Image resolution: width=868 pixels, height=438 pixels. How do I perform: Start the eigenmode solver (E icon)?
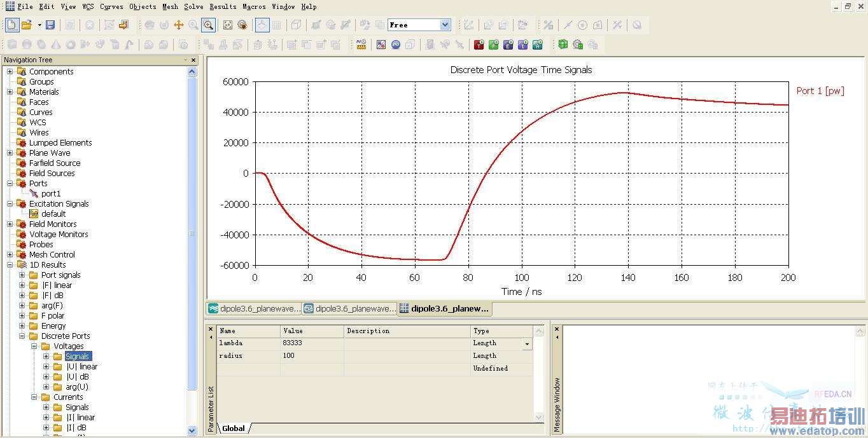508,44
